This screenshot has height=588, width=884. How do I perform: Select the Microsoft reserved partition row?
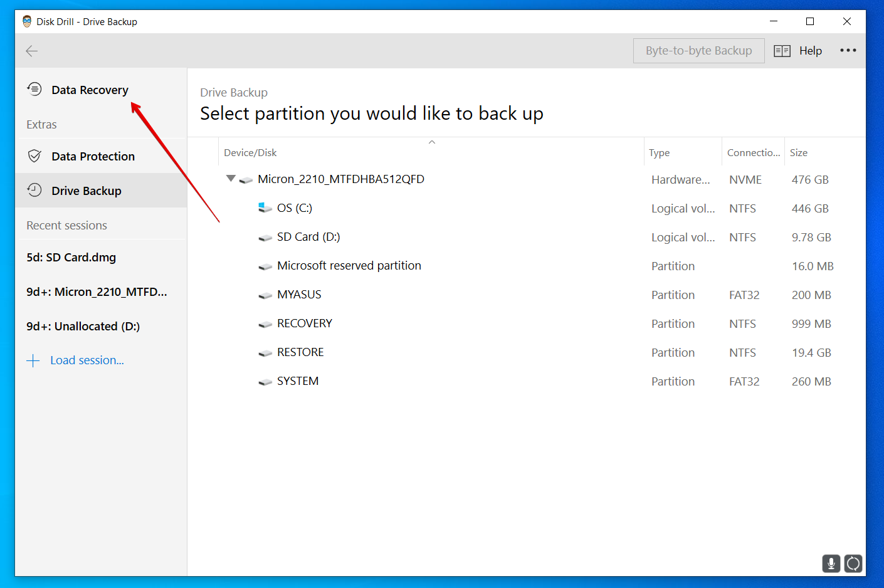(x=527, y=266)
